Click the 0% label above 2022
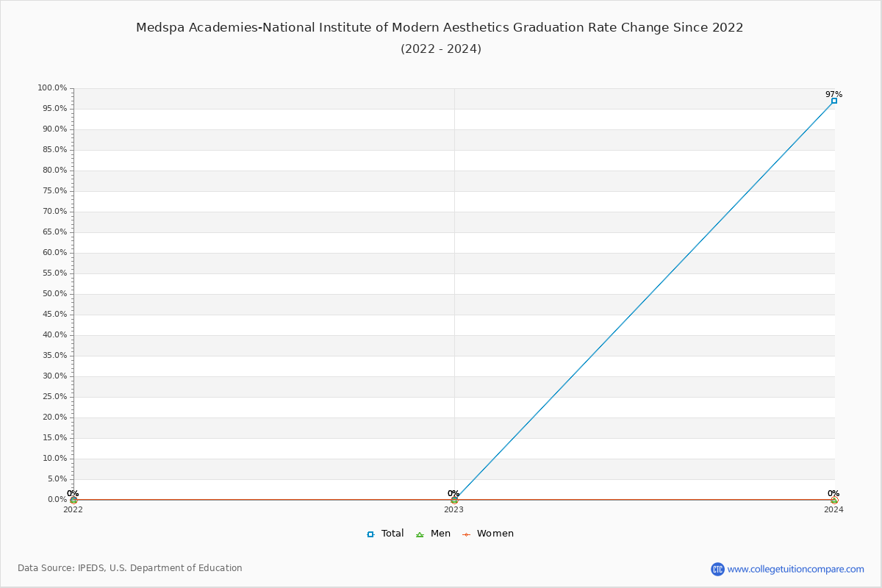The height and width of the screenshot is (588, 882). click(73, 493)
